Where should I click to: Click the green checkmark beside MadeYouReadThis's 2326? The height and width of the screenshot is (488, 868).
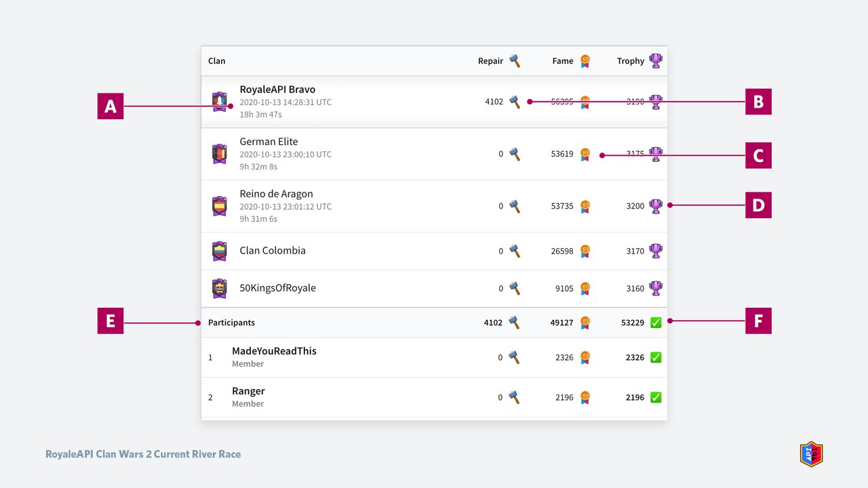pos(656,357)
